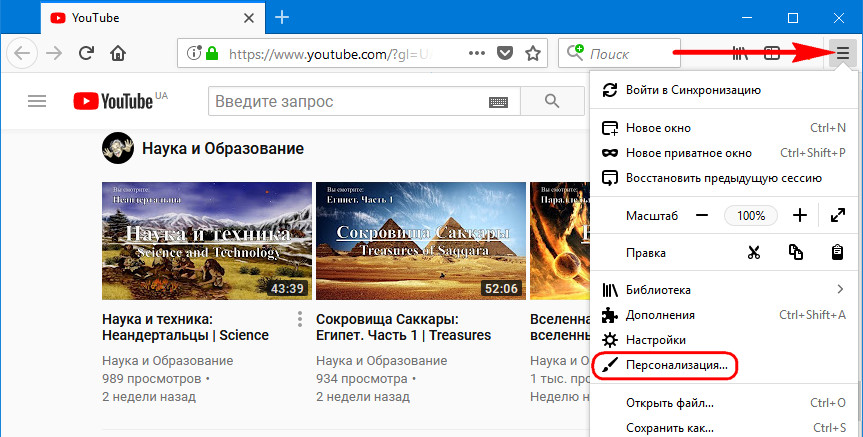
Task: Increase zoom with the plus button
Action: pyautogui.click(x=799, y=215)
